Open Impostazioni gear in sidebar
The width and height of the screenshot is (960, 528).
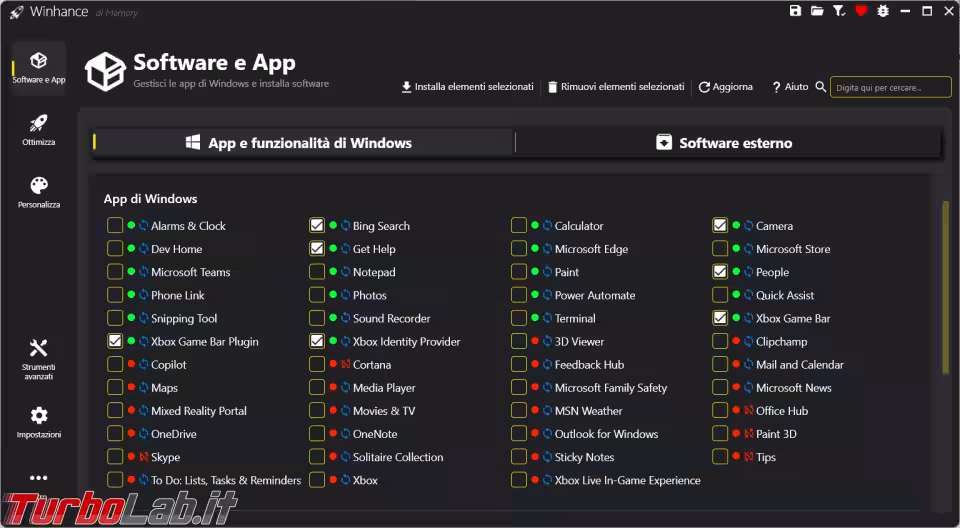(x=39, y=422)
